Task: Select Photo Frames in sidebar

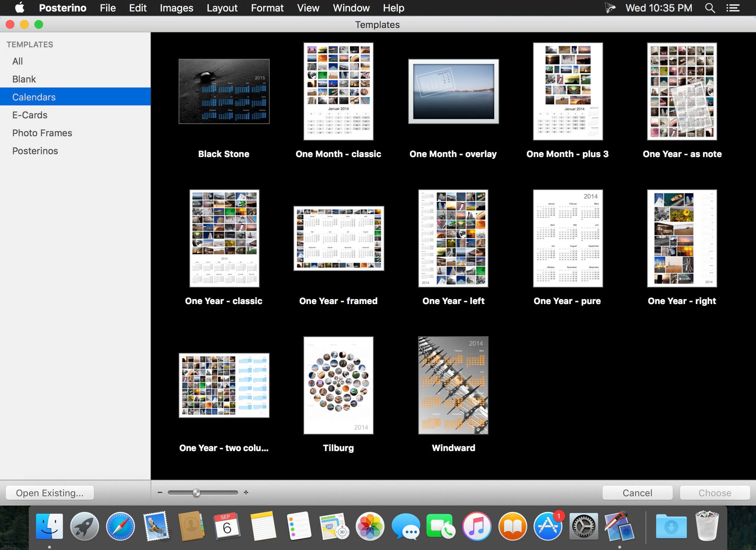Action: click(42, 133)
